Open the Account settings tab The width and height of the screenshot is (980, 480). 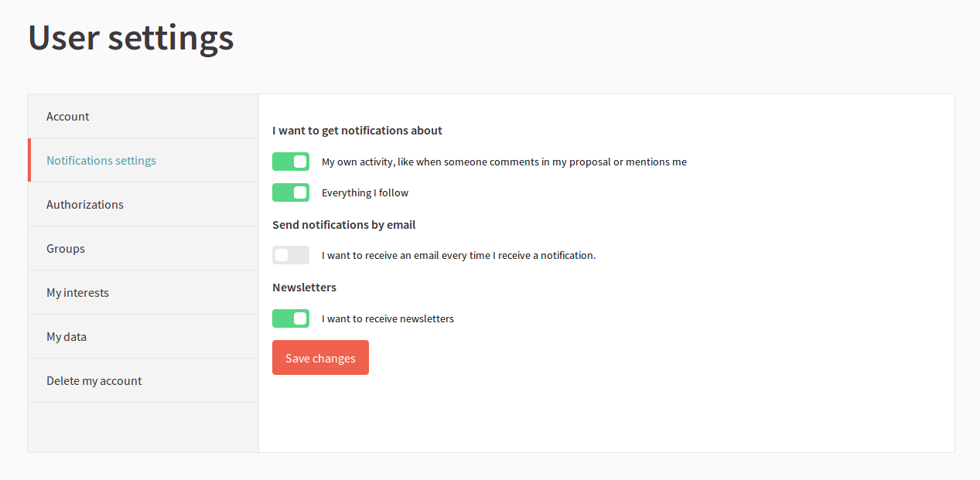click(x=68, y=117)
